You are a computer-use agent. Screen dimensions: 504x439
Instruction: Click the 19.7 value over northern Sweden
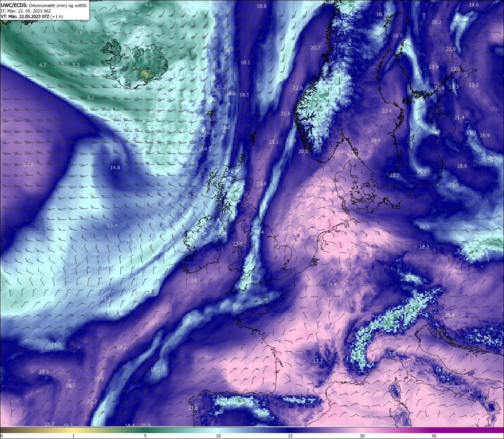coord(397,36)
